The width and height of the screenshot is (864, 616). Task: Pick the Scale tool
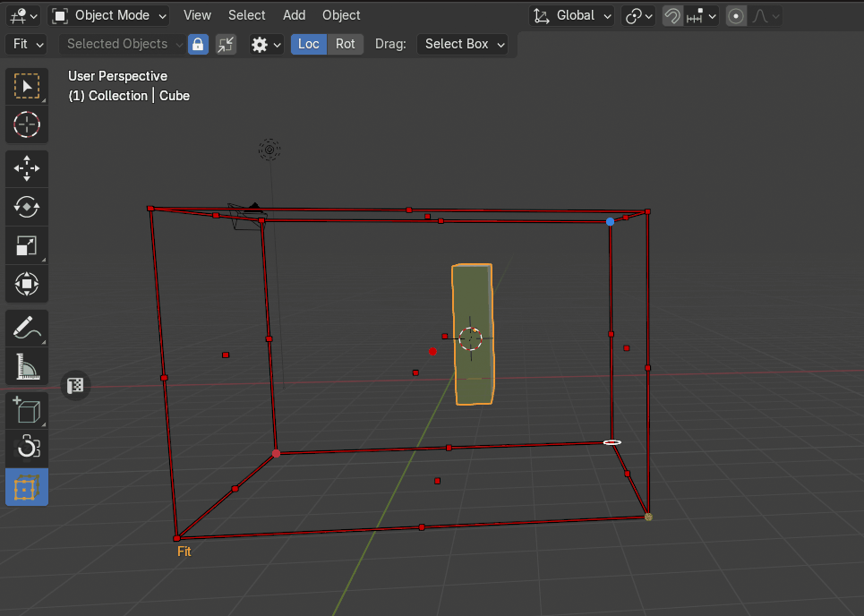27,246
